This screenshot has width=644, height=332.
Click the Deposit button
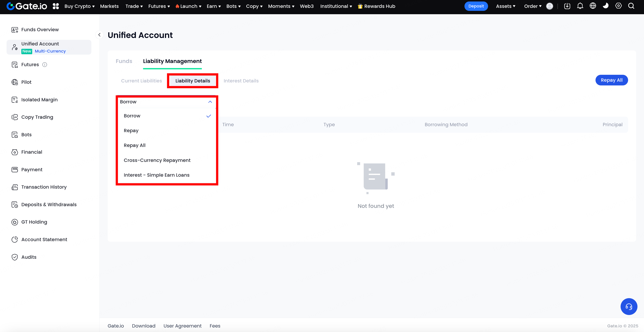476,6
